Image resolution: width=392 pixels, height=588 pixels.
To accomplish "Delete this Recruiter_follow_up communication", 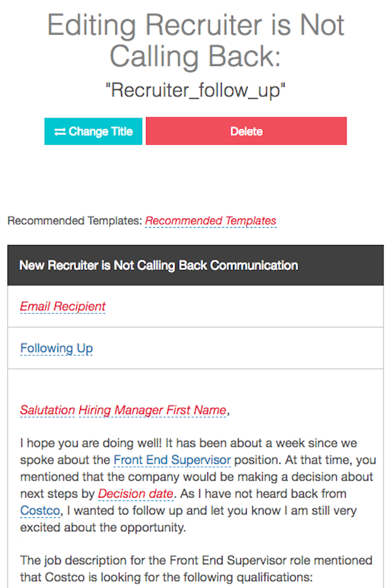I will (246, 132).
